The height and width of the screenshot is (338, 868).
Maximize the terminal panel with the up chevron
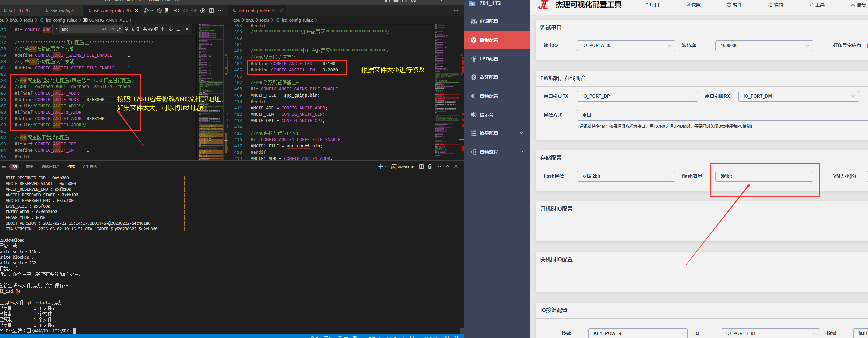tap(447, 167)
